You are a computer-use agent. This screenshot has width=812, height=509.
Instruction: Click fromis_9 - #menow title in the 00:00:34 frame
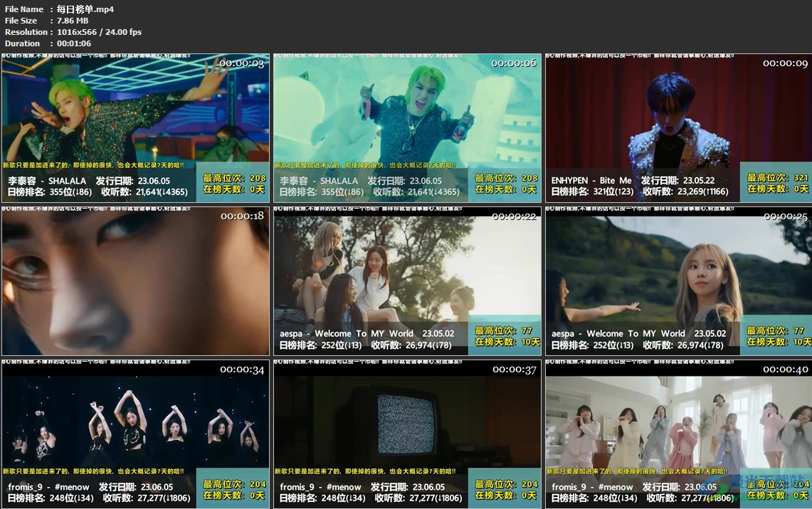(48, 487)
